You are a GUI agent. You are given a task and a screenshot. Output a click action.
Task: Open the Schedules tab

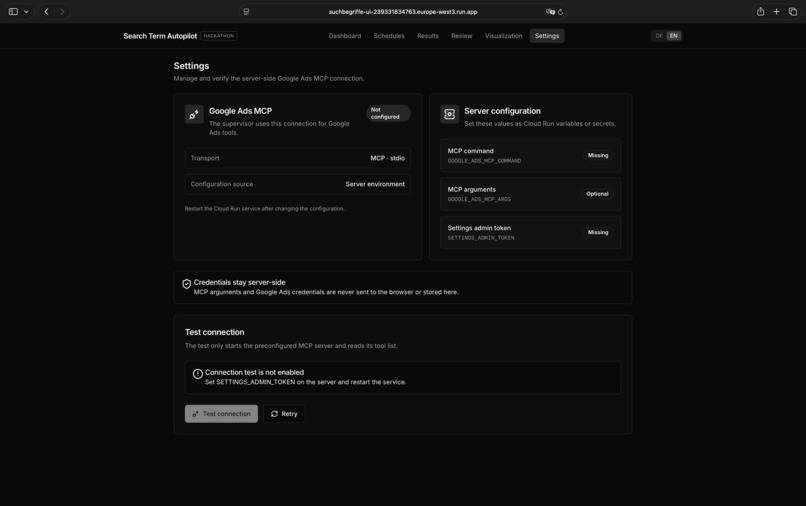coord(389,36)
